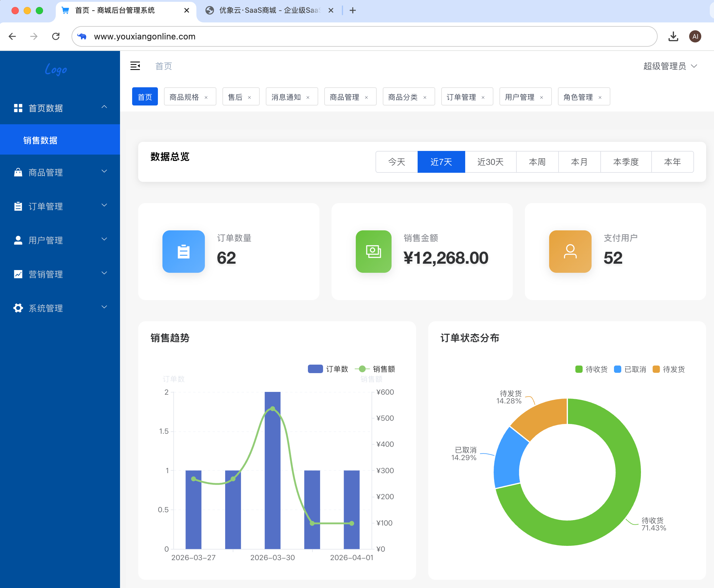Click the Logo in the sidebar
The height and width of the screenshot is (588, 714).
(56, 69)
